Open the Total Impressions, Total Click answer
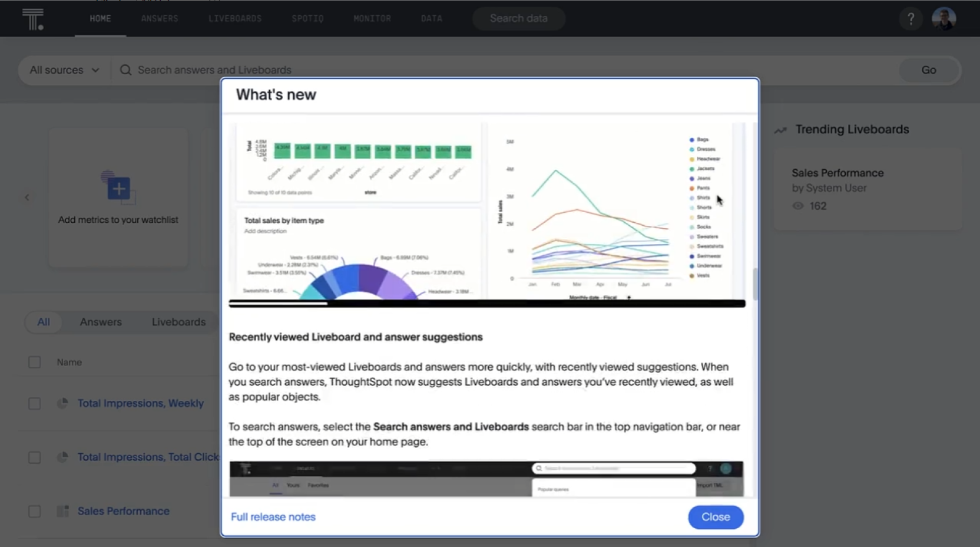 pos(148,457)
